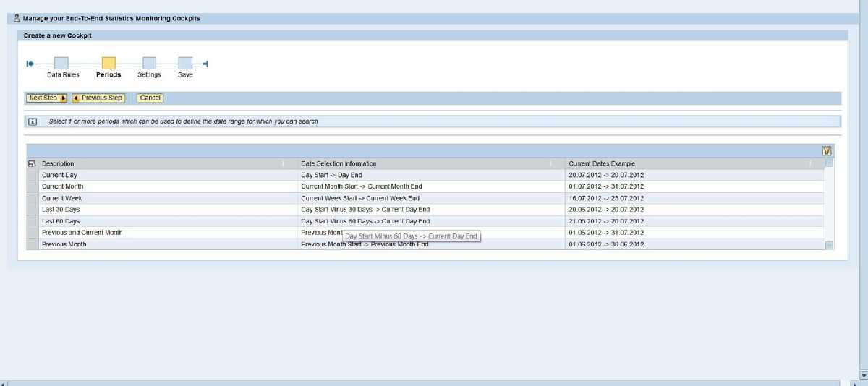Return to Previous Step
This screenshot has width=868, height=386.
[98, 98]
